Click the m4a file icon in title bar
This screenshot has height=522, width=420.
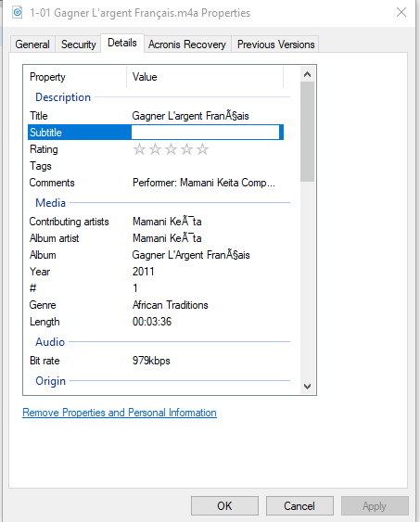pyautogui.click(x=18, y=13)
